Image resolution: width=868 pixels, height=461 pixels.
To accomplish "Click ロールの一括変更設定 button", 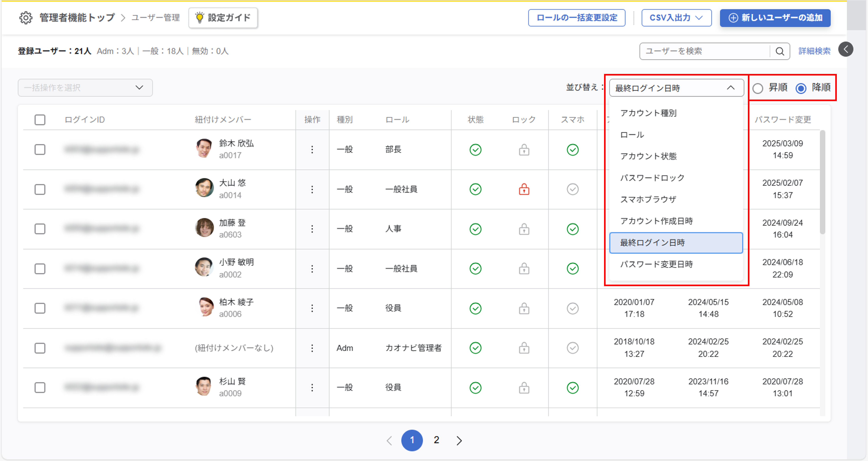I will (577, 18).
